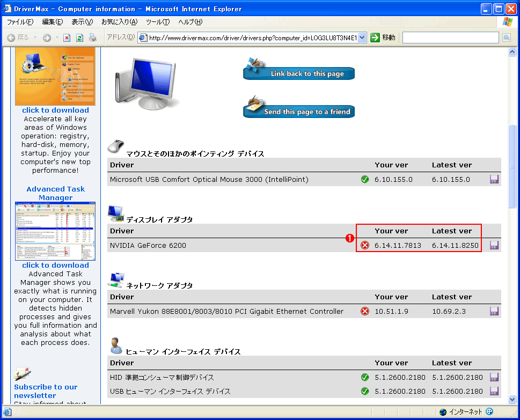Click 'click to download' under Task Manager screenshot
The width and height of the screenshot is (520, 420).
(55, 265)
